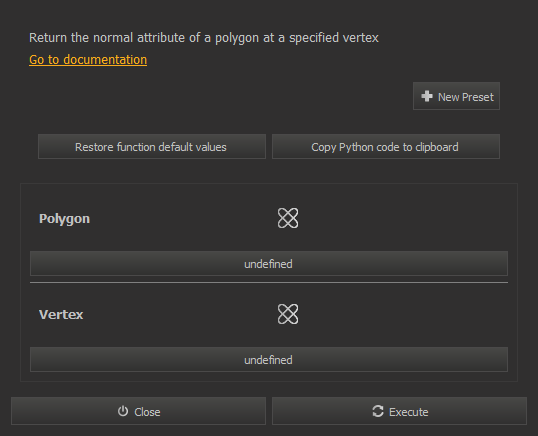Open the Go to documentation link
Viewport: 538px width, 436px height.
[88, 60]
